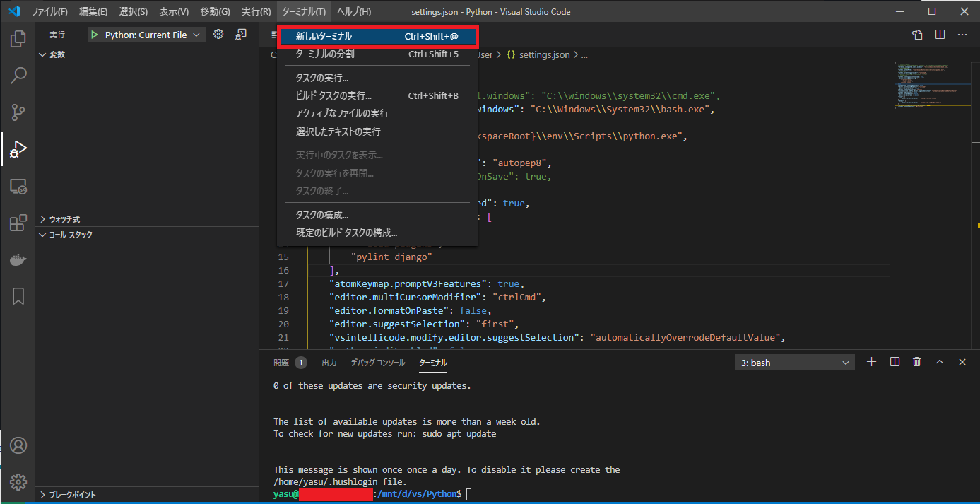Open the Explorer view in activity bar
Image resolution: width=980 pixels, height=504 pixels.
point(18,39)
